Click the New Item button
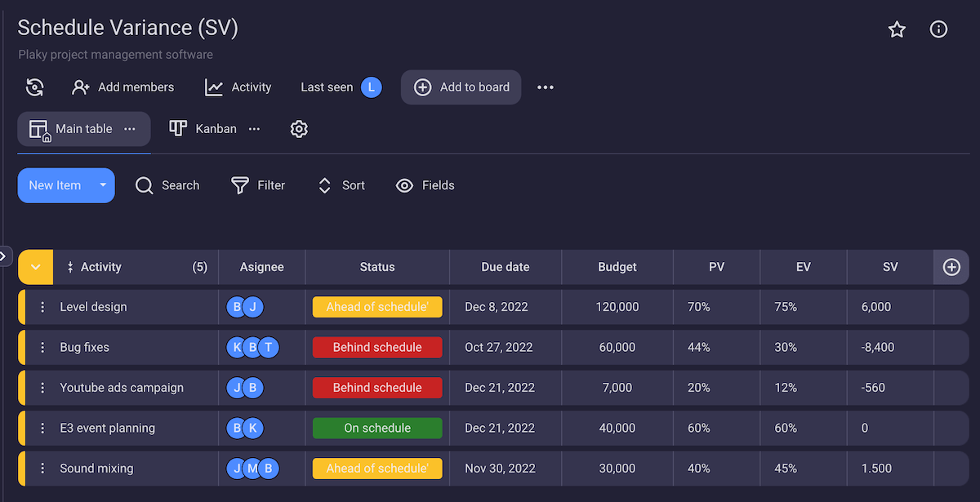Viewport: 980px width, 502px height. pos(55,185)
